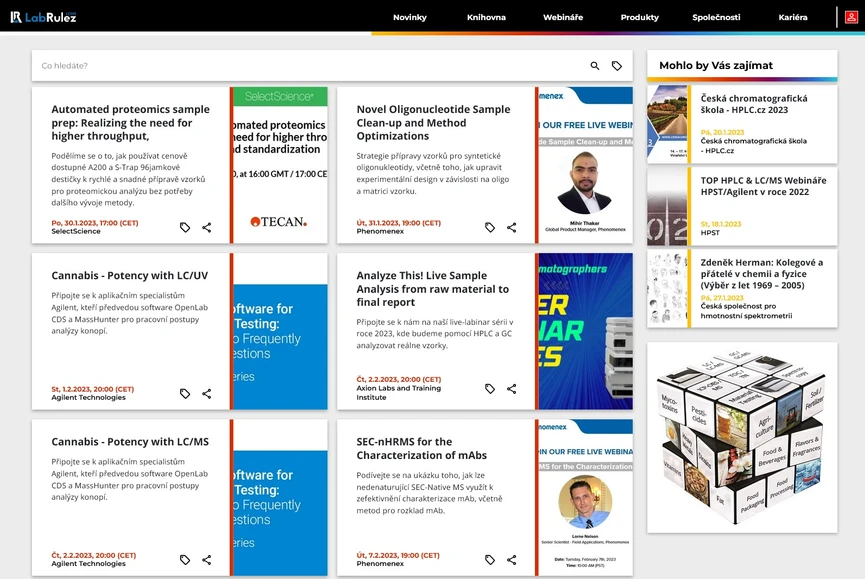Click the chromatographers live-labinar banner image
The width and height of the screenshot is (865, 579).
point(585,331)
